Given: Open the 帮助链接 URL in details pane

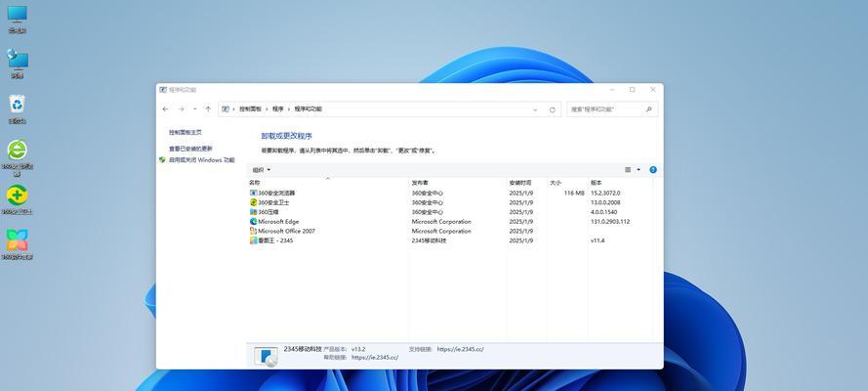Looking at the screenshot, I should pos(375,358).
